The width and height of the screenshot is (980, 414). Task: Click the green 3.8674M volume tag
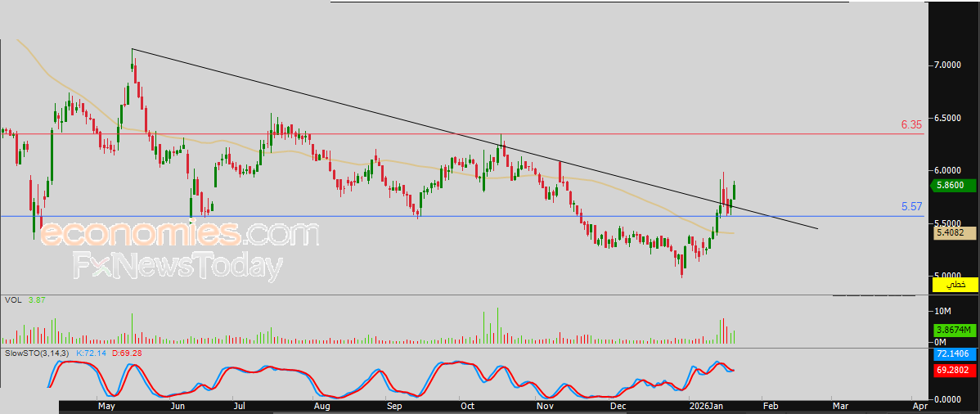tap(955, 330)
